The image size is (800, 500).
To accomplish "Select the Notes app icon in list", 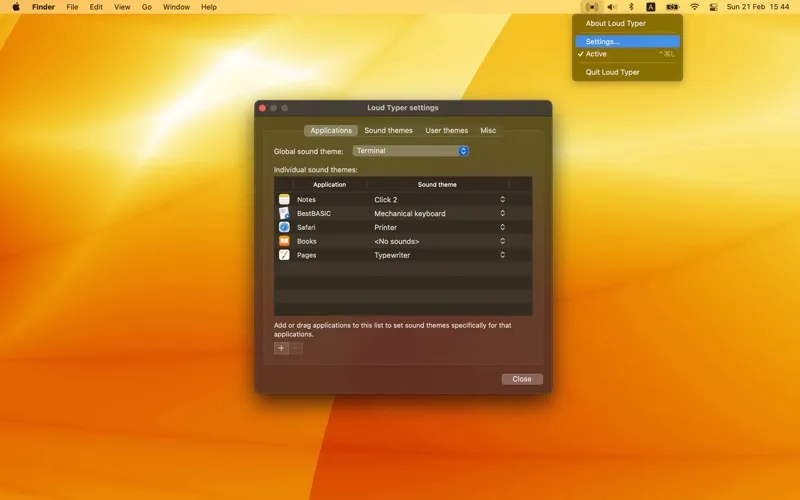I will [x=284, y=199].
